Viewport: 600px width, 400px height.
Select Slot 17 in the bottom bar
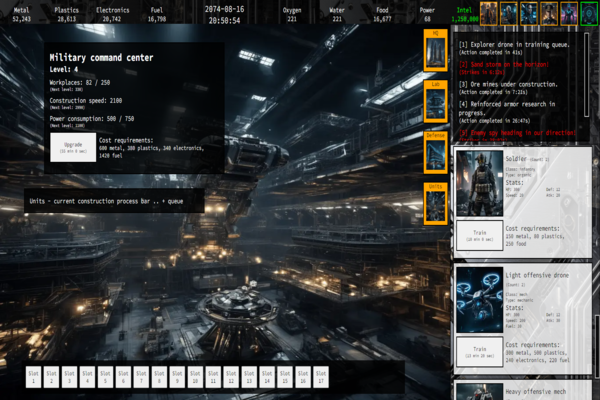(321, 377)
